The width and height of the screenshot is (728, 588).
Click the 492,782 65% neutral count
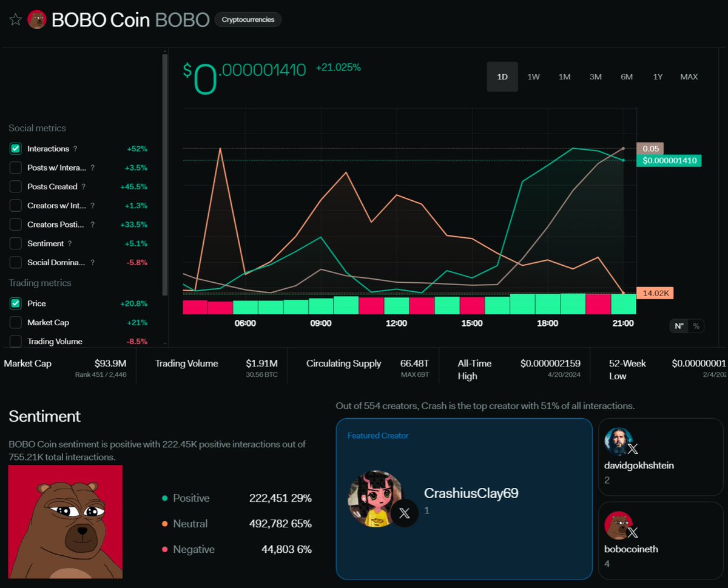[280, 524]
